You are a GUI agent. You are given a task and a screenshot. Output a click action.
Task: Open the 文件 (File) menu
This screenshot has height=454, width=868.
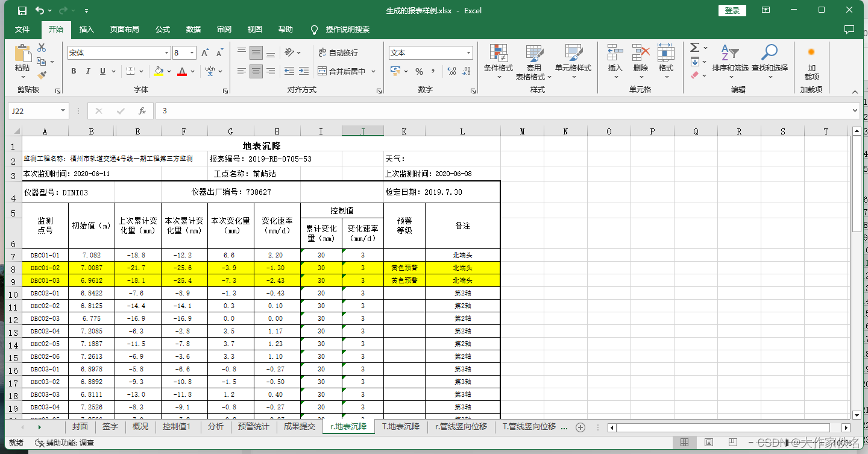[x=22, y=30]
